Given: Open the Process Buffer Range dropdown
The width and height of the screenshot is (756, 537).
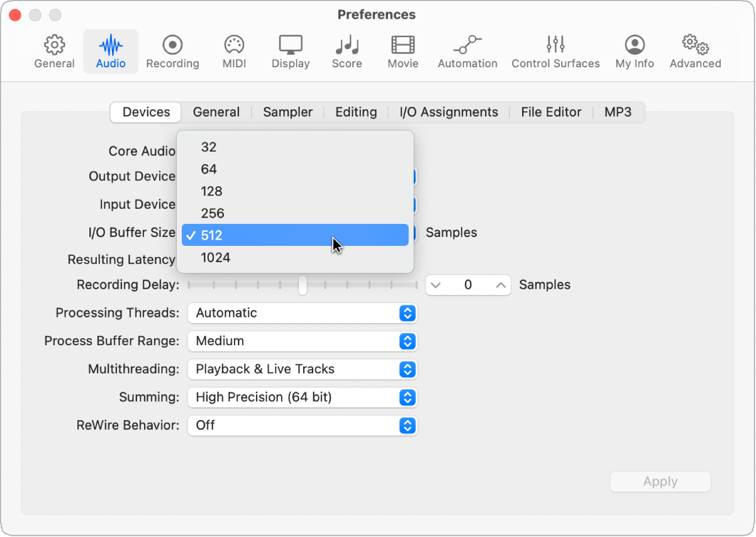Looking at the screenshot, I should (x=303, y=341).
